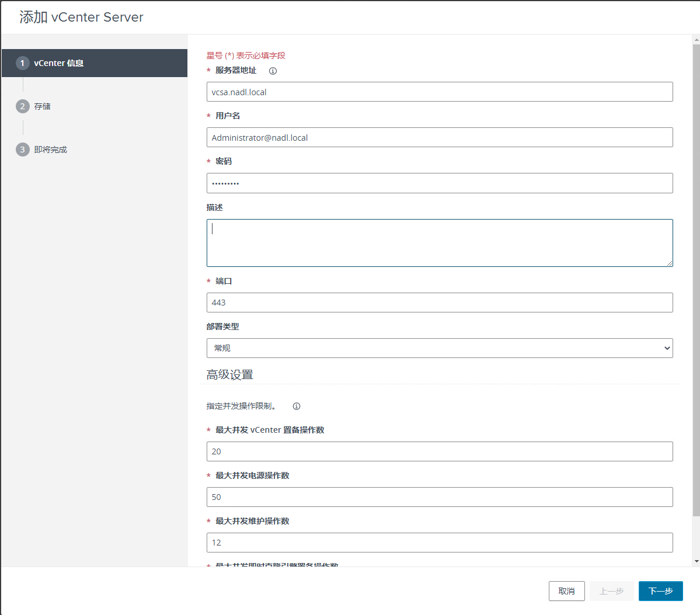Click the 星号 (*) 表示必填字段 notice
The width and height of the screenshot is (700, 615).
pyautogui.click(x=246, y=55)
